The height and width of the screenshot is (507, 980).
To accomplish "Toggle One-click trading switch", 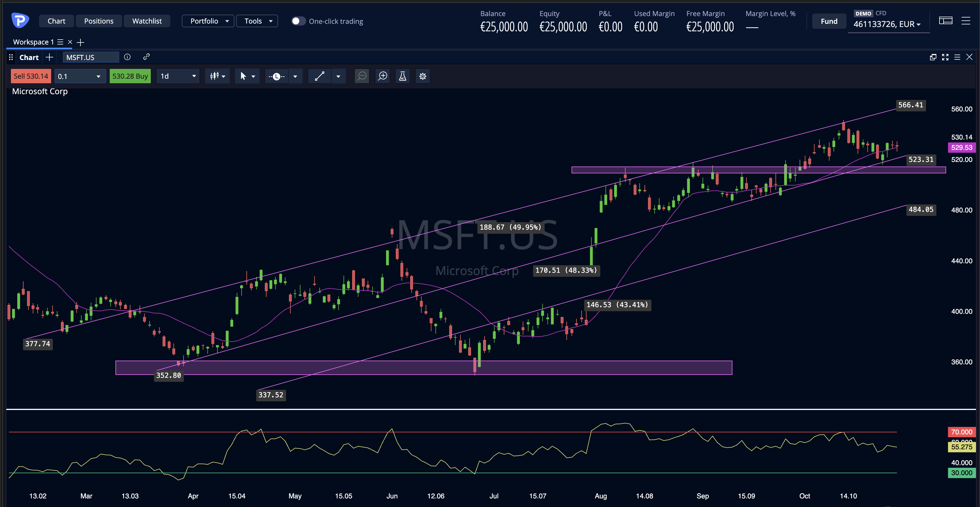I will 298,21.
